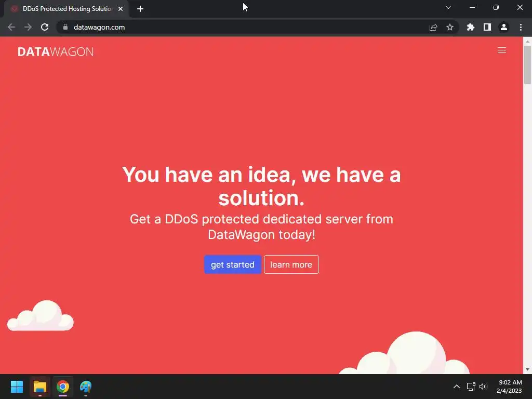Restore down the Chrome window
The image size is (532, 399).
tap(496, 7)
